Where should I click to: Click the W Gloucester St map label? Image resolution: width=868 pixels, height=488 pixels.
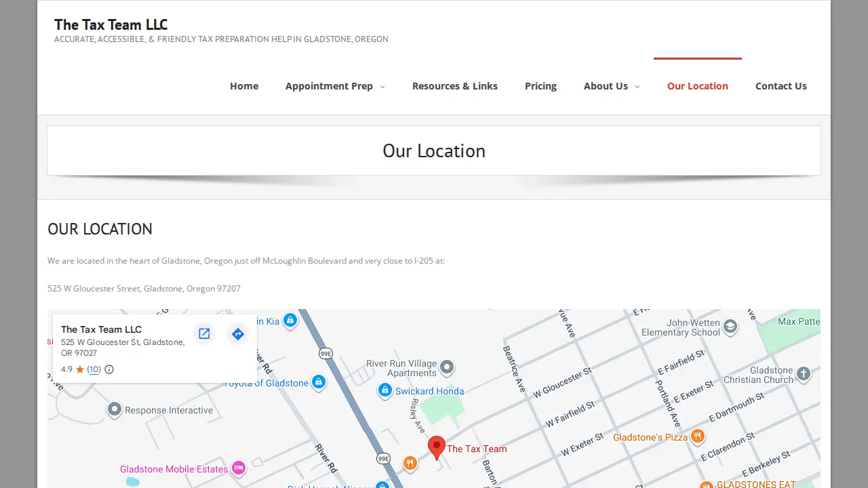pos(563,382)
